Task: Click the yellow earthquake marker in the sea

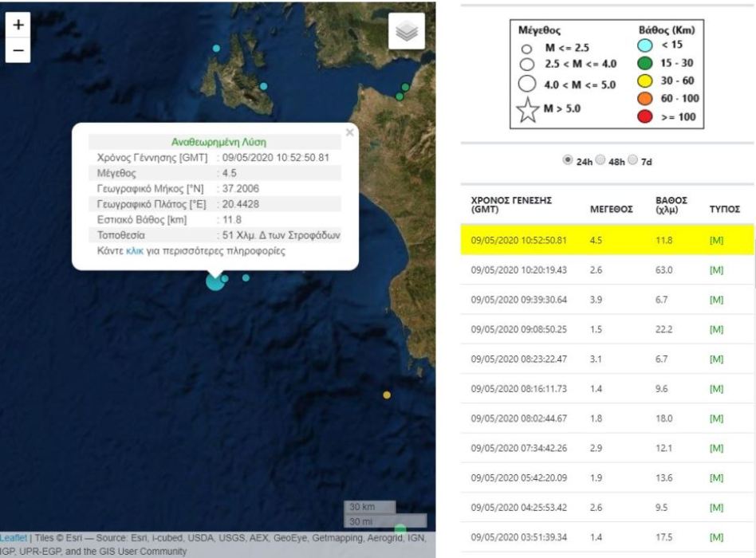Action: click(387, 395)
